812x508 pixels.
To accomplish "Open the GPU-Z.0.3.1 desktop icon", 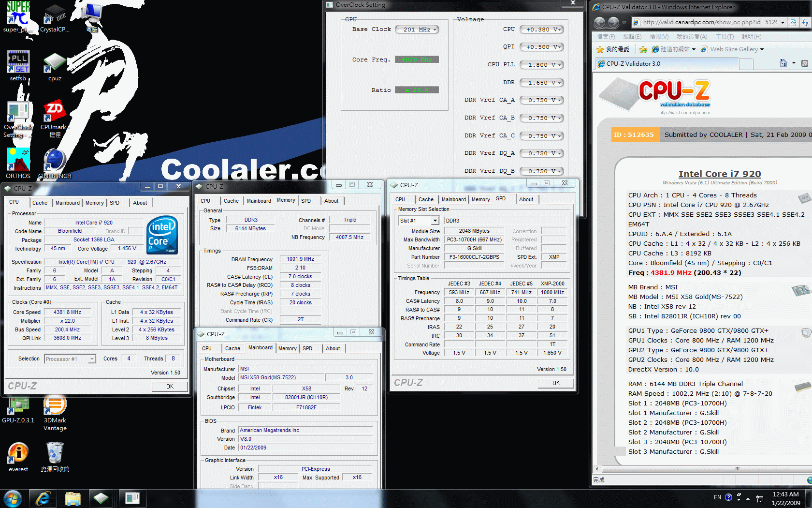I will pos(18,406).
